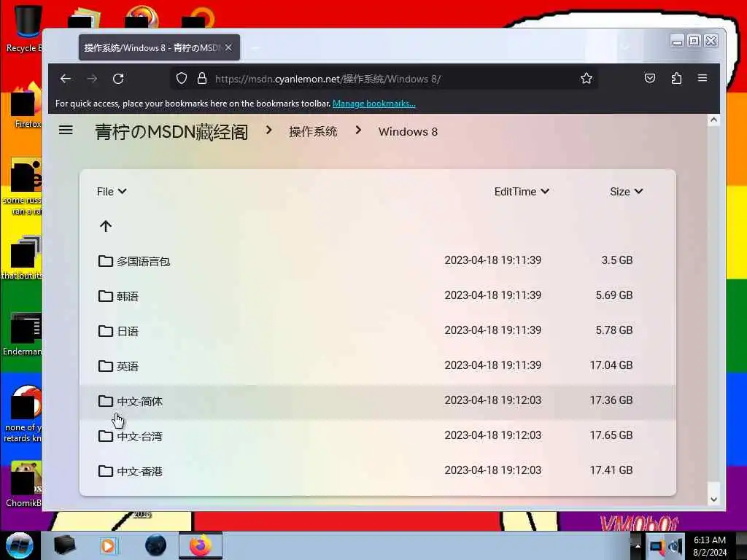Click size value 17.04 GB
This screenshot has height=560, width=747.
coord(611,365)
